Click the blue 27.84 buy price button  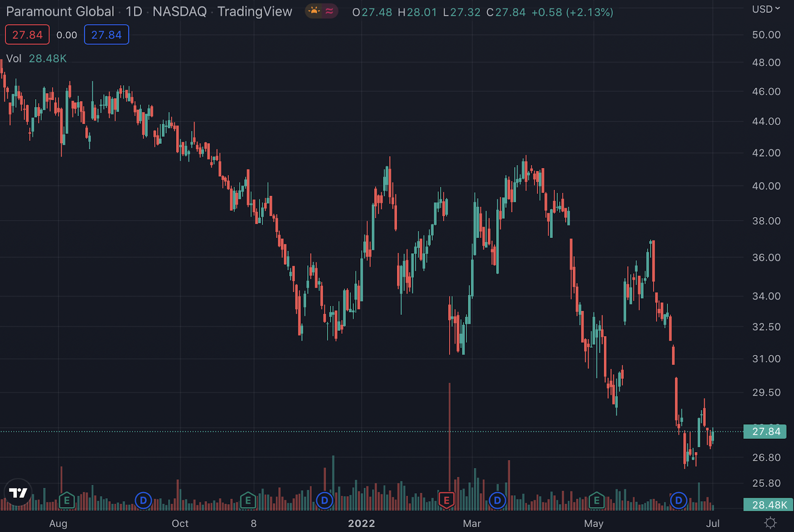click(107, 35)
